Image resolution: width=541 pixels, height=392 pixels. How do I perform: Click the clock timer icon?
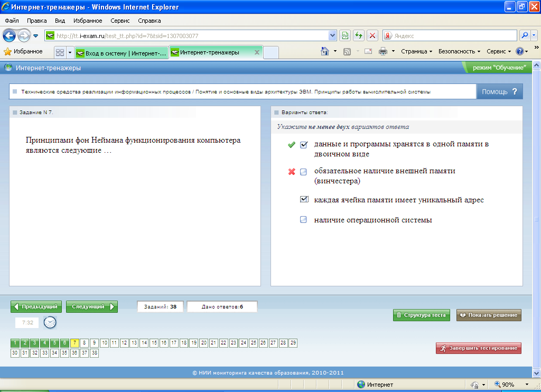coord(50,322)
